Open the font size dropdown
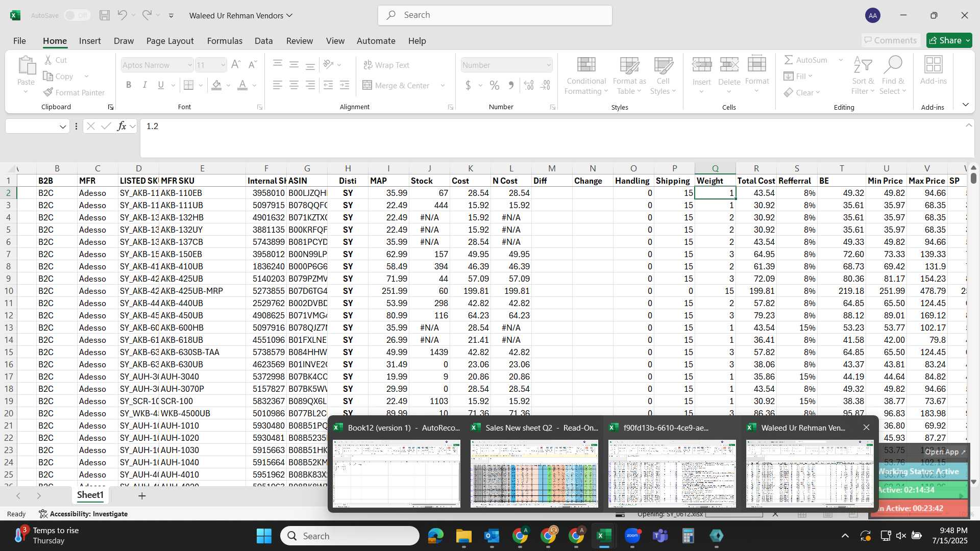Image resolution: width=980 pixels, height=551 pixels. pyautogui.click(x=223, y=65)
